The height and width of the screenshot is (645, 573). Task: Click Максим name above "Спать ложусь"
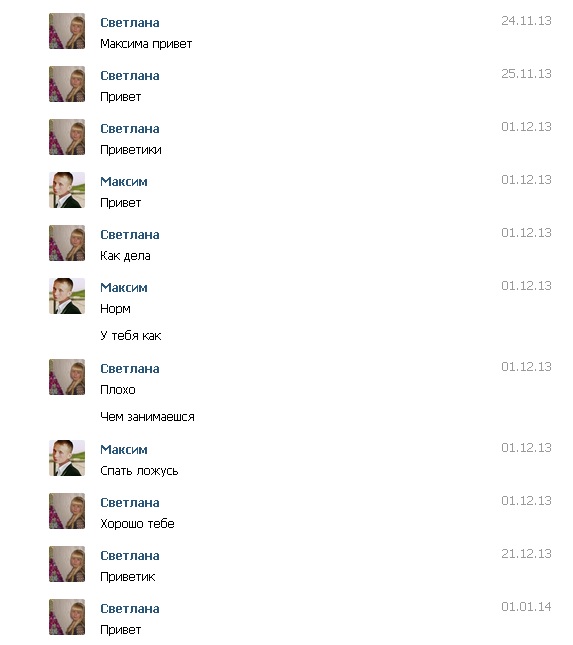pyautogui.click(x=124, y=450)
